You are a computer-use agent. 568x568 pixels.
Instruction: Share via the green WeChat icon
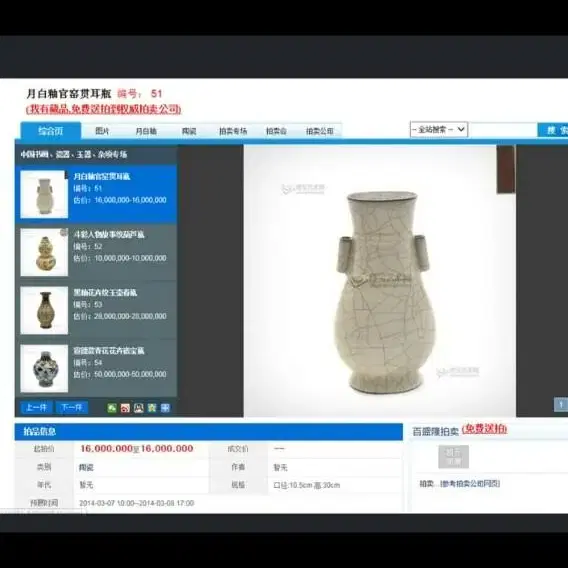[x=112, y=408]
